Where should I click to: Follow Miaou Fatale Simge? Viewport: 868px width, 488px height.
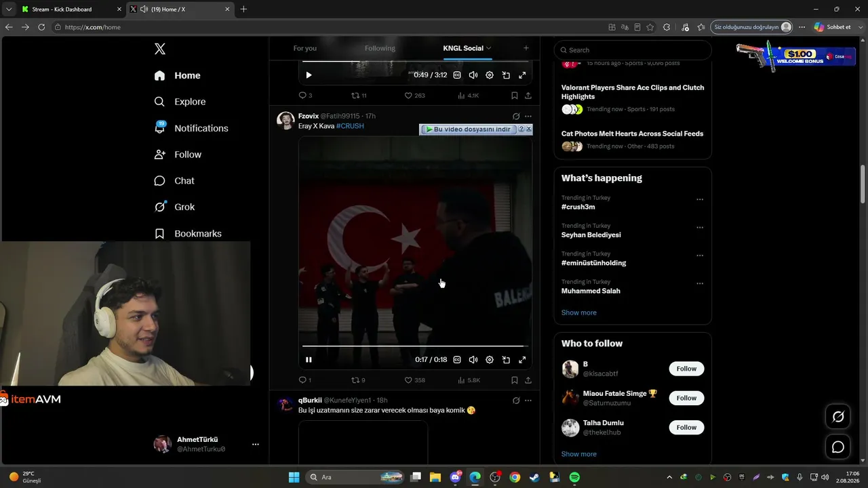[x=686, y=398]
